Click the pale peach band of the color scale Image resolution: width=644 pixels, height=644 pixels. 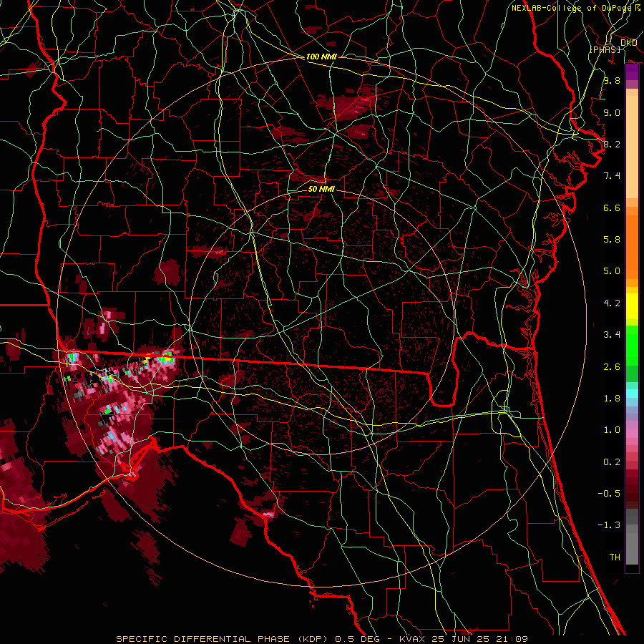point(632,147)
